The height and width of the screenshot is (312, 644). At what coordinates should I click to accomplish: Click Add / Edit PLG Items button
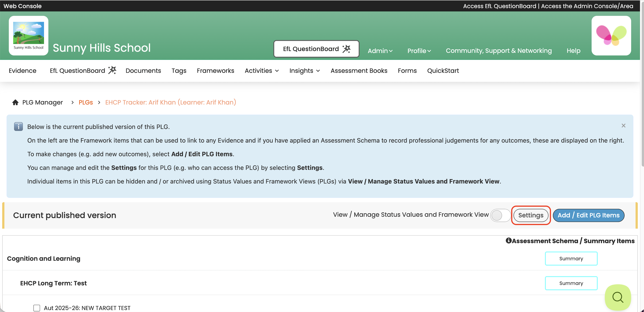click(x=588, y=215)
